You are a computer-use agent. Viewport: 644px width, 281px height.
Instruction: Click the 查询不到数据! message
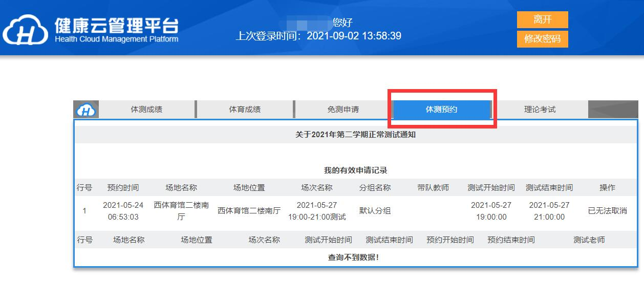tap(354, 257)
